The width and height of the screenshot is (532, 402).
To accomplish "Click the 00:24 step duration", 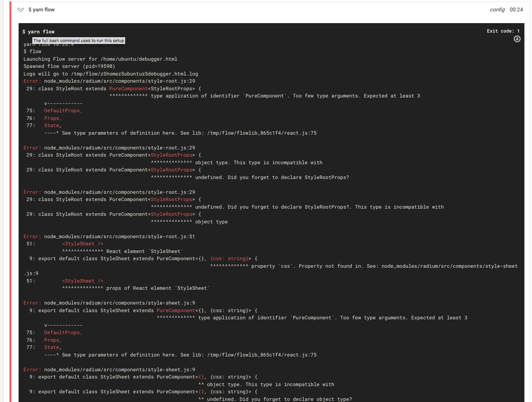I will (x=516, y=9).
